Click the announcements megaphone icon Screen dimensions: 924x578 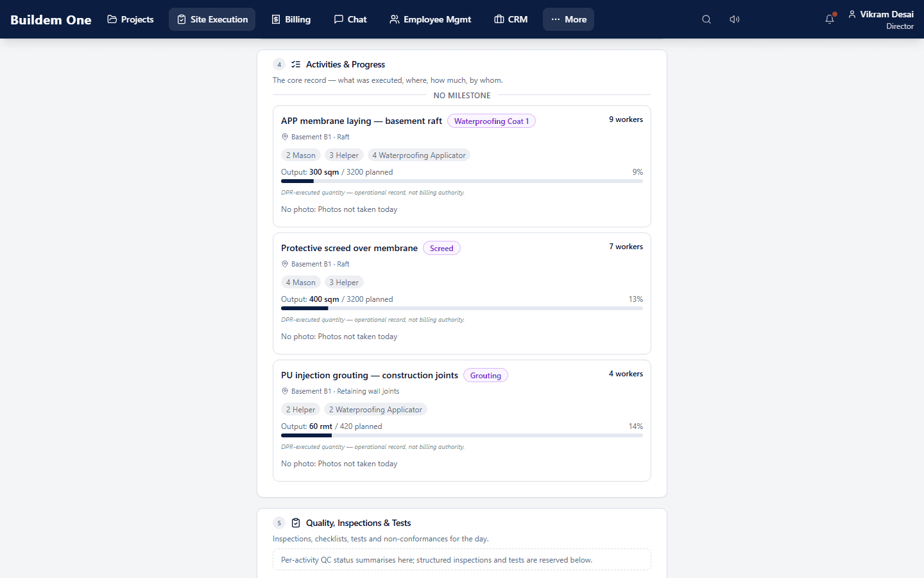pyautogui.click(x=735, y=19)
